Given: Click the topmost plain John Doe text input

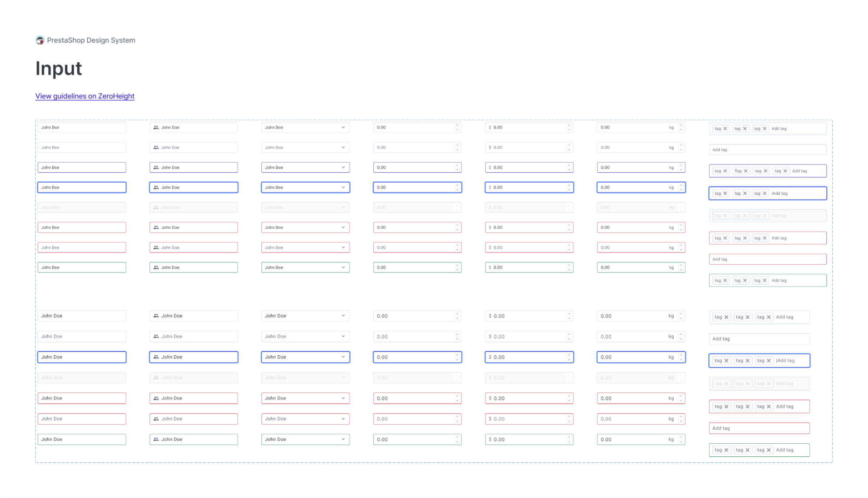Looking at the screenshot, I should coord(82,128).
